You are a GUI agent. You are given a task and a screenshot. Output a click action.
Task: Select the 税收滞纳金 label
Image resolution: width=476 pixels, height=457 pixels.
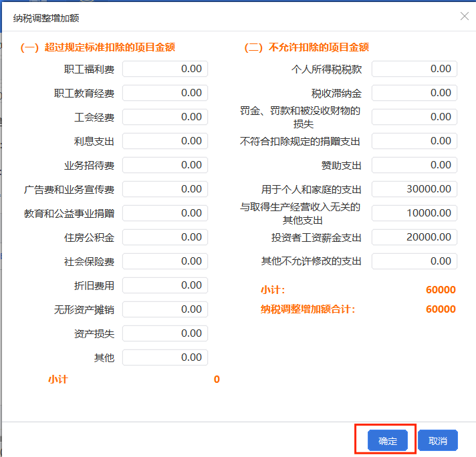(336, 93)
